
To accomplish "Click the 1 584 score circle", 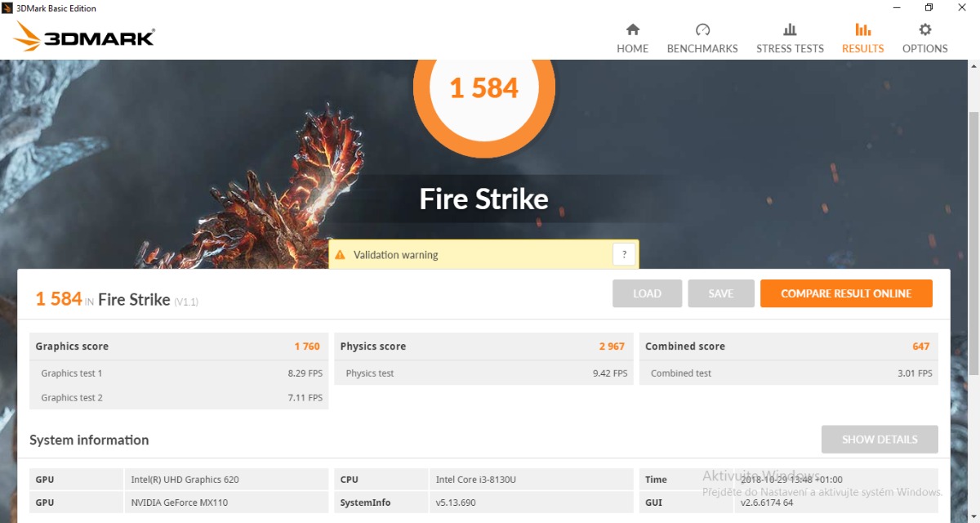I will coord(484,87).
